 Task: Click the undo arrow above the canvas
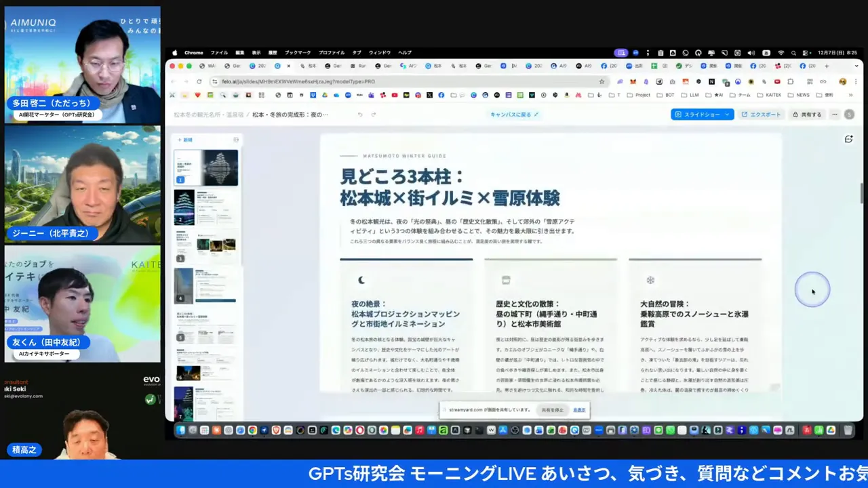[359, 115]
